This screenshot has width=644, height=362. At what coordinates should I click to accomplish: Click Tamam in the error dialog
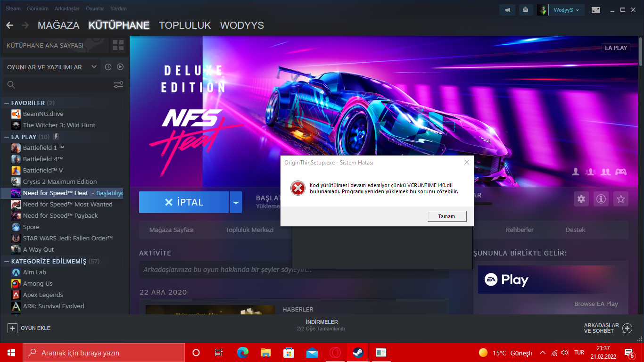pyautogui.click(x=446, y=216)
